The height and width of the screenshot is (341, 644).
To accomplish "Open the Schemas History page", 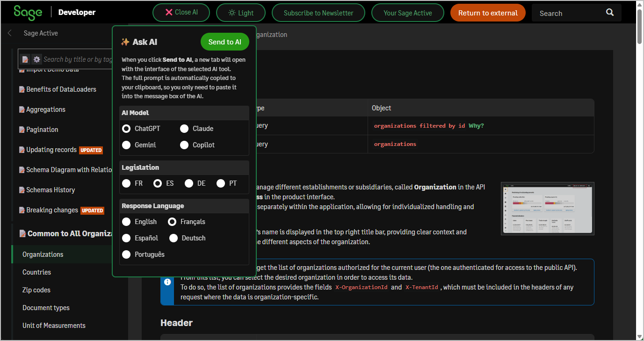I will pyautogui.click(x=51, y=190).
